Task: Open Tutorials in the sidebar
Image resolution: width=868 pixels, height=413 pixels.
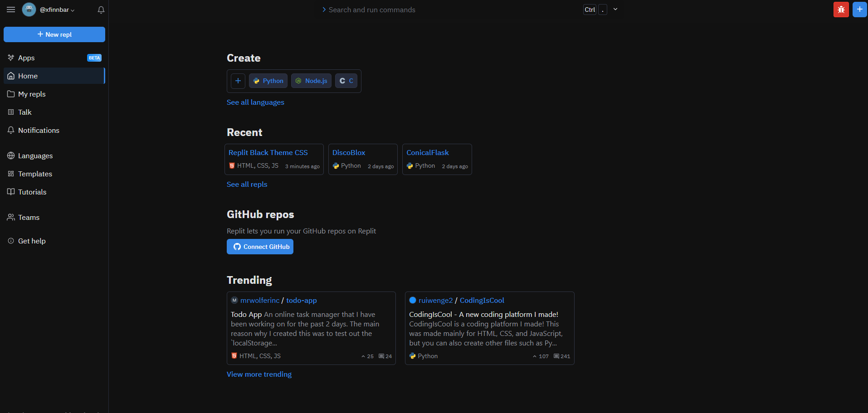Action: 54,192
